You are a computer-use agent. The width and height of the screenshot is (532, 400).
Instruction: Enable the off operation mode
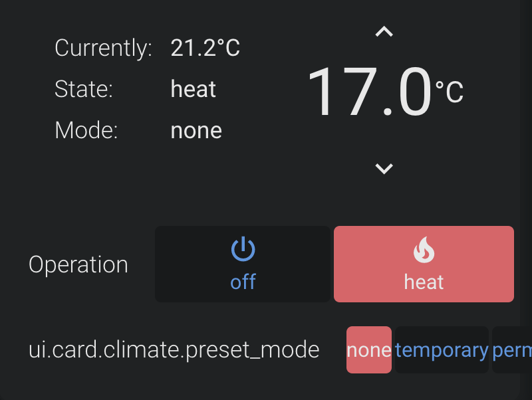click(243, 264)
